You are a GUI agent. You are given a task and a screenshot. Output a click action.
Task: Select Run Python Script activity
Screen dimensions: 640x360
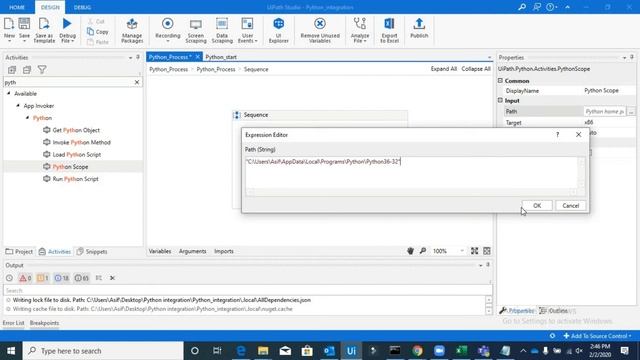pos(75,179)
